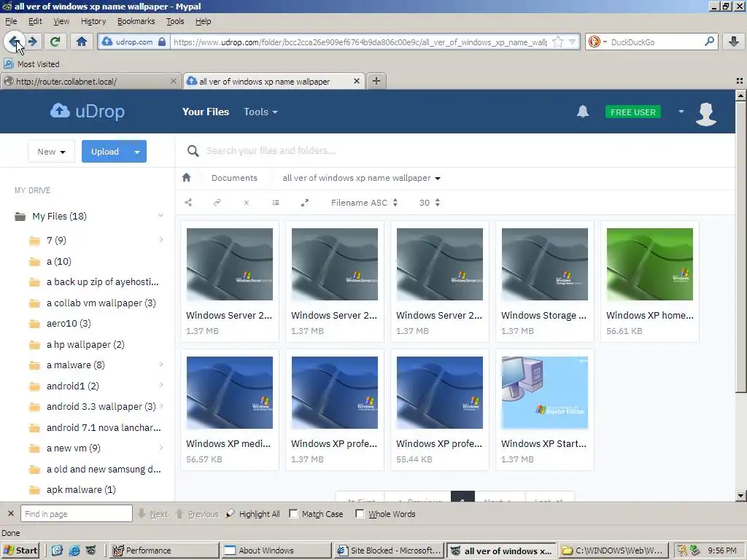
Task: Expand the a malware (8) folder chevron
Action: coord(161,365)
